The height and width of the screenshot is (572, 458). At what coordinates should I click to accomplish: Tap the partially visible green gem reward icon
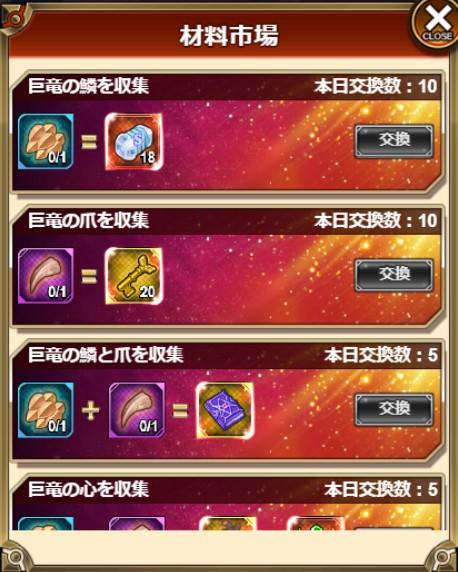316,523
